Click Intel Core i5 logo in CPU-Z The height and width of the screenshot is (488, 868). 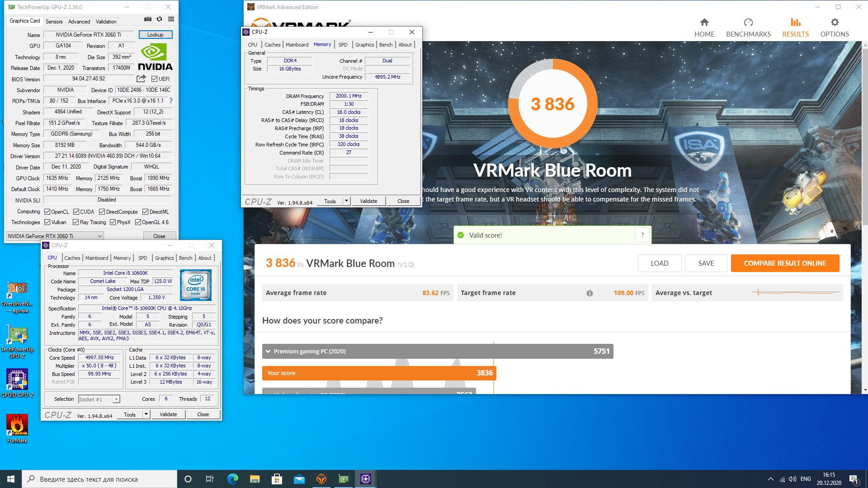coord(196,285)
